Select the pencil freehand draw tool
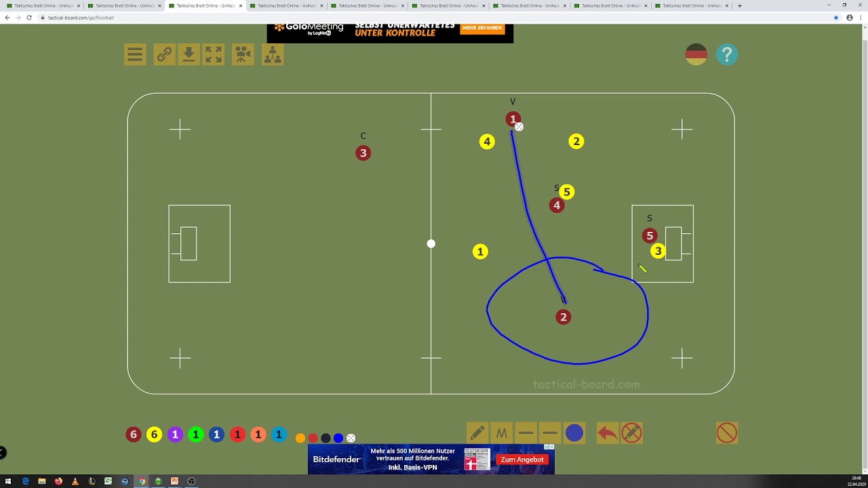 click(477, 433)
